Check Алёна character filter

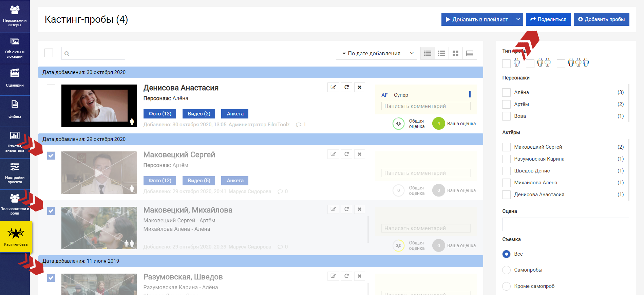(506, 92)
